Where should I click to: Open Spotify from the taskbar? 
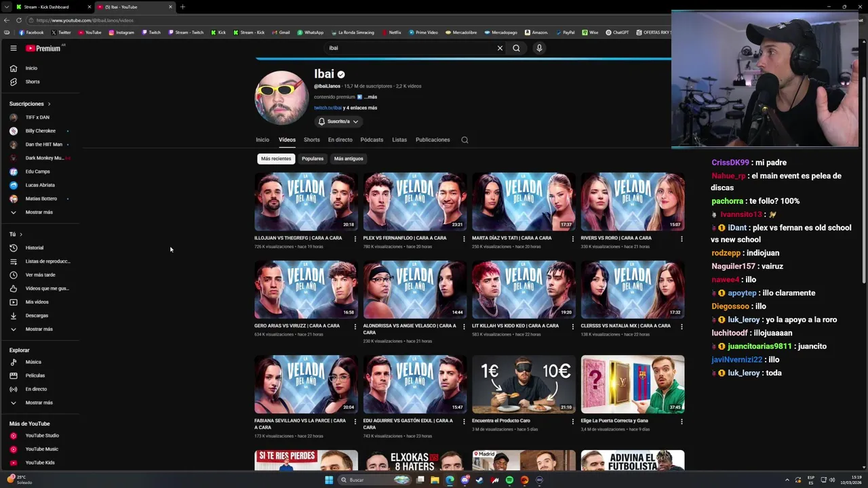coord(509,480)
